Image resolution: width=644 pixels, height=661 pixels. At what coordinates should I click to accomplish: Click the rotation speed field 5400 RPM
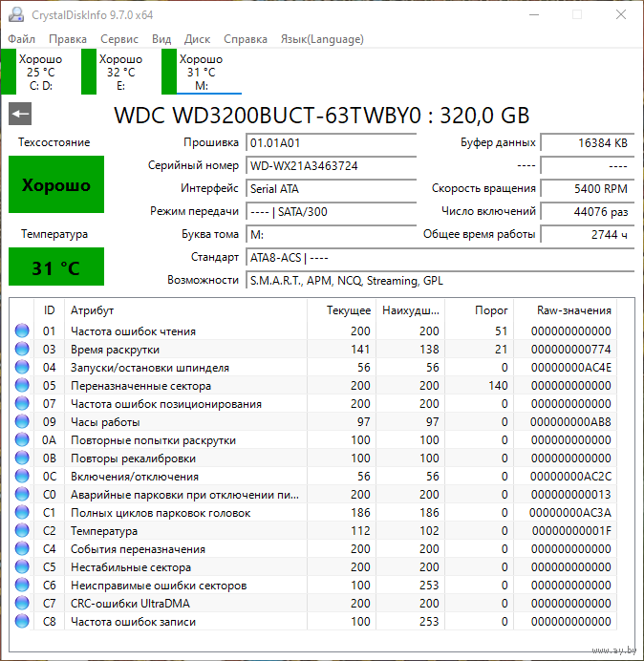[x=587, y=188]
